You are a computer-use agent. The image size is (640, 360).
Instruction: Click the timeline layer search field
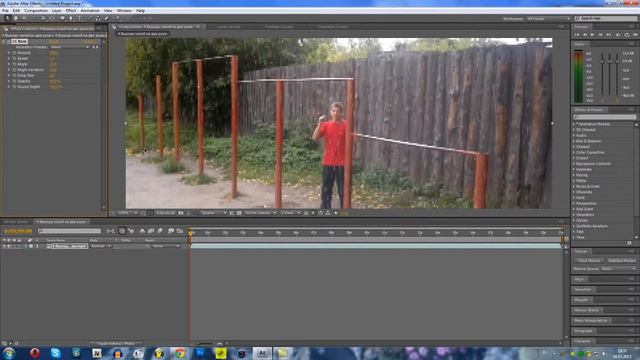tap(69, 231)
